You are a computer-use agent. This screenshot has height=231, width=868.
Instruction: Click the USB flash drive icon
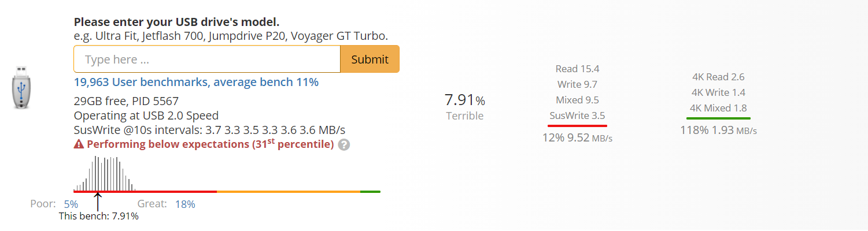(21, 87)
